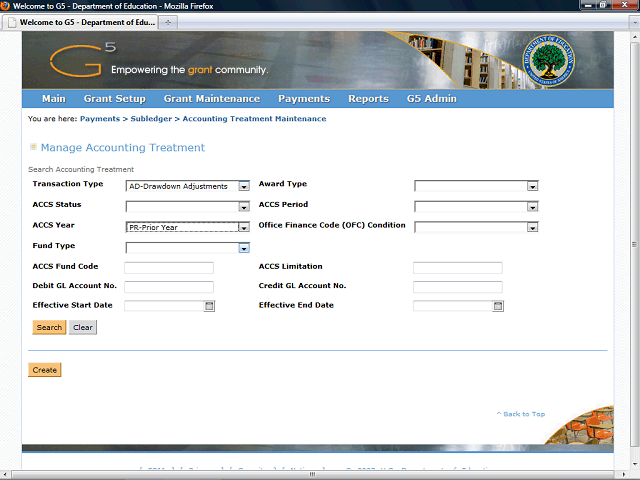Screen dimensions: 640x480
Task: Click the G5 logo in banner
Action: [83, 60]
